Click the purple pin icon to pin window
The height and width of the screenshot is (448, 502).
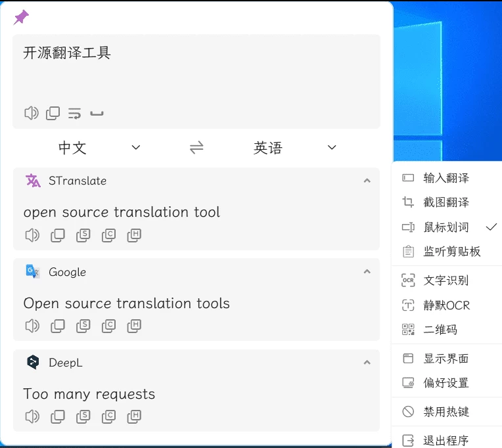(x=22, y=18)
